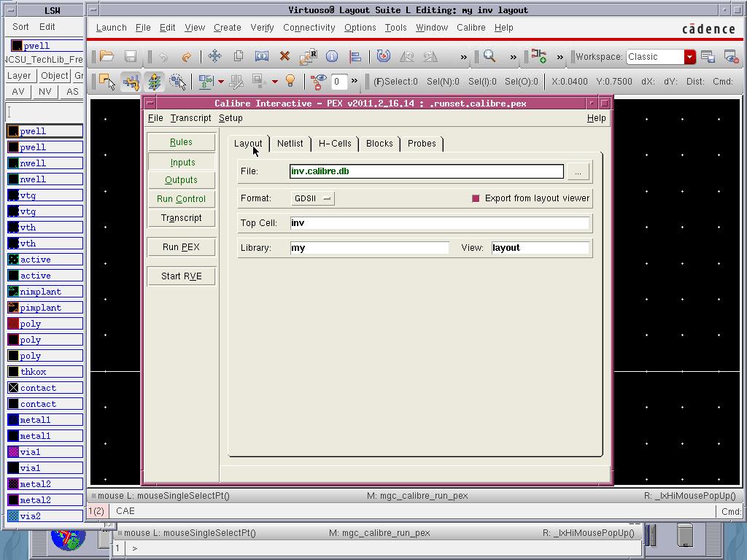Select the thkox layer row
Screen dimensions: 747x560
click(x=45, y=372)
